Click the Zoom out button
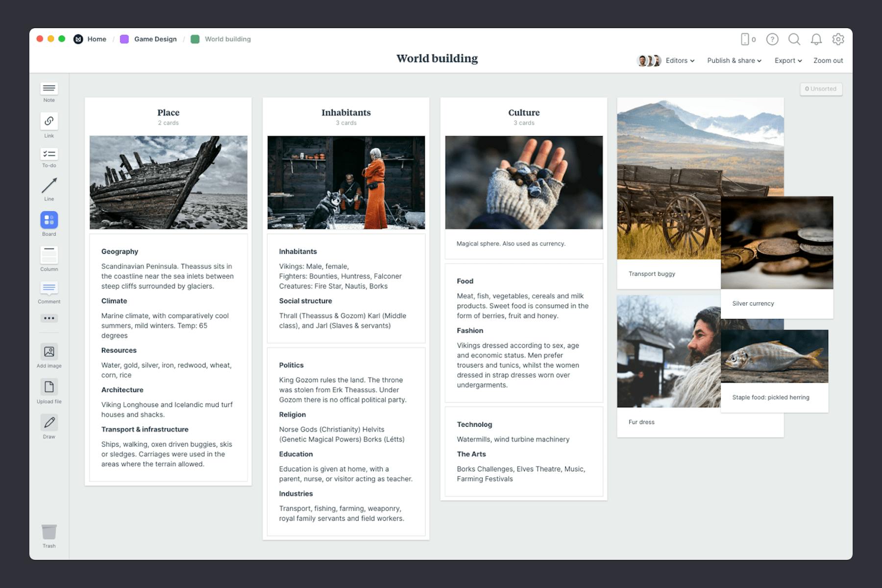This screenshot has height=588, width=882. click(x=828, y=60)
